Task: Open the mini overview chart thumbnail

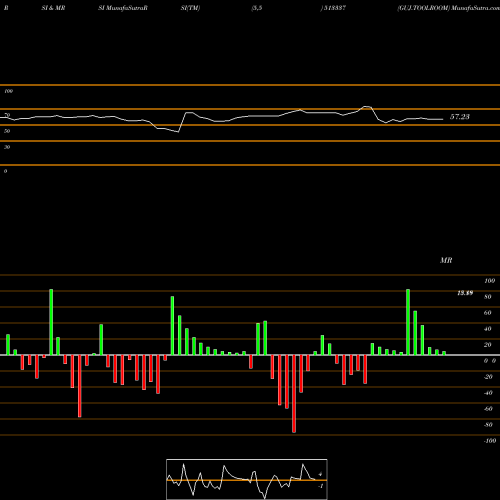Action: coord(247,479)
